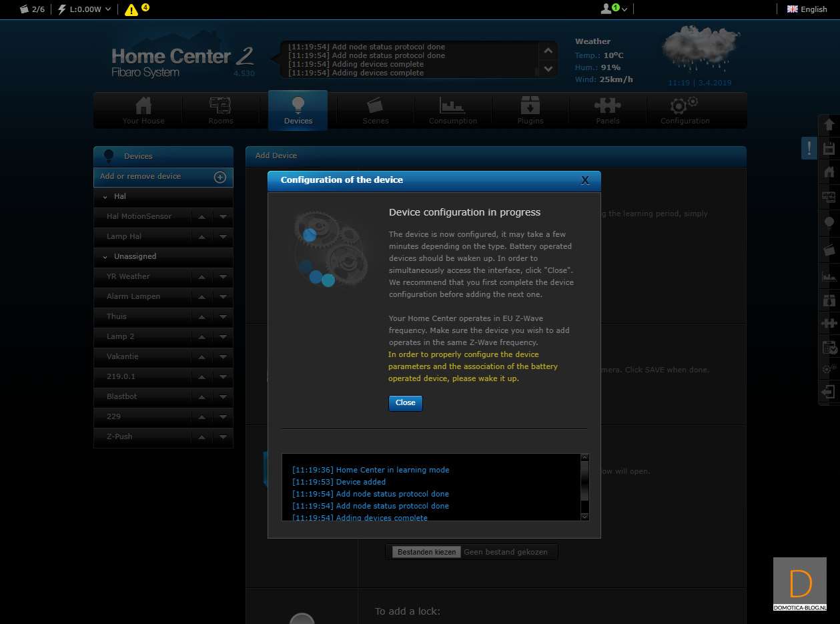Collapse the Hal room section
The width and height of the screenshot is (840, 624).
105,197
